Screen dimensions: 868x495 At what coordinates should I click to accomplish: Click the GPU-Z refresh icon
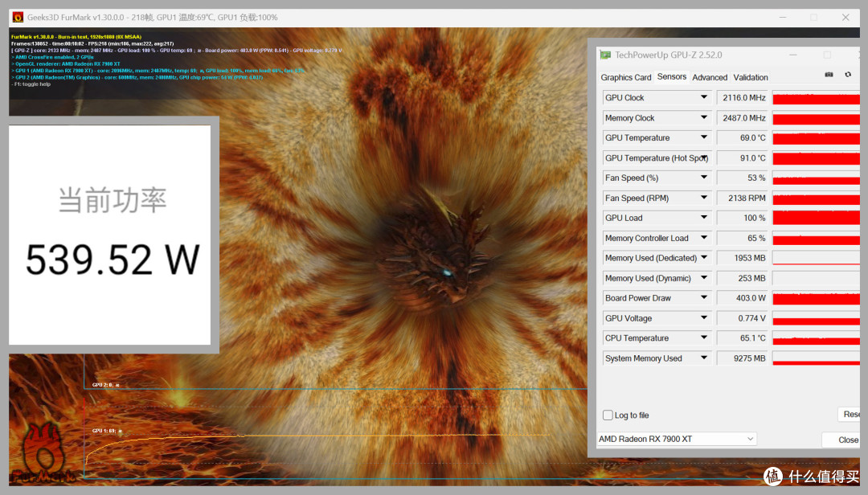pyautogui.click(x=848, y=74)
